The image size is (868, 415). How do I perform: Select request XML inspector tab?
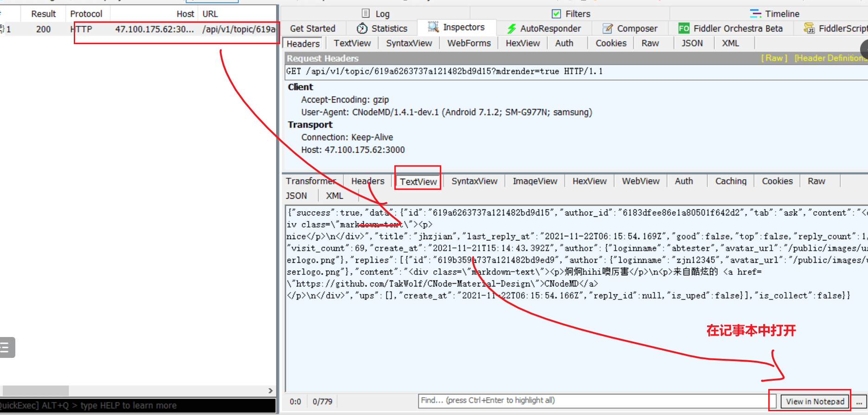click(730, 43)
